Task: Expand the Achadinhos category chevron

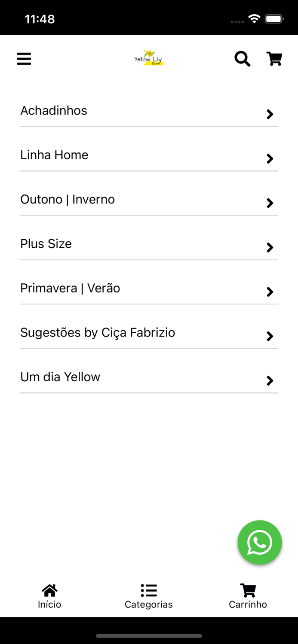Action: point(270,114)
